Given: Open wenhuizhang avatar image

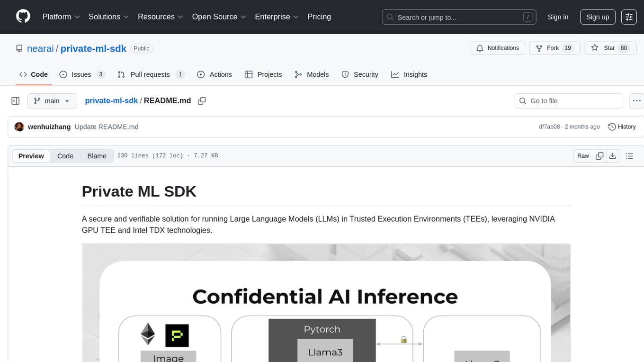Looking at the screenshot, I should click(x=19, y=127).
